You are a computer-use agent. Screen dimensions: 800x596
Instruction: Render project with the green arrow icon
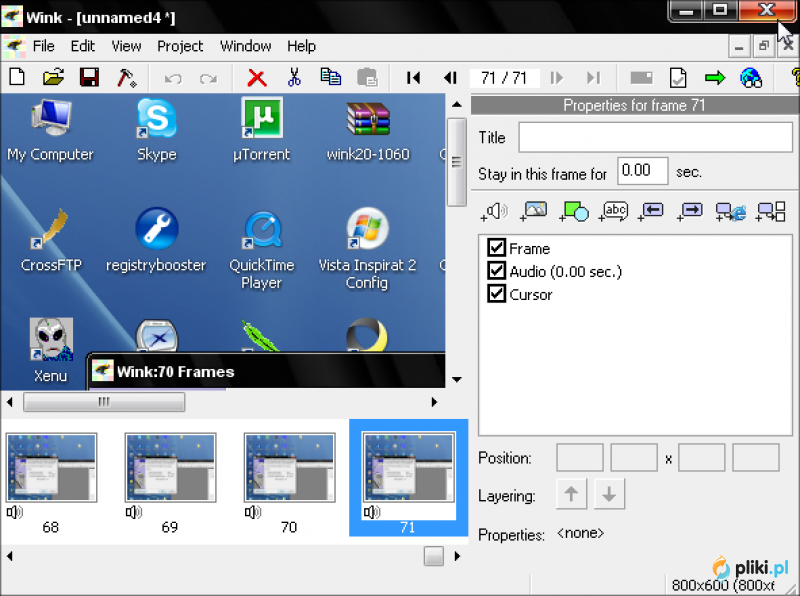pos(714,78)
